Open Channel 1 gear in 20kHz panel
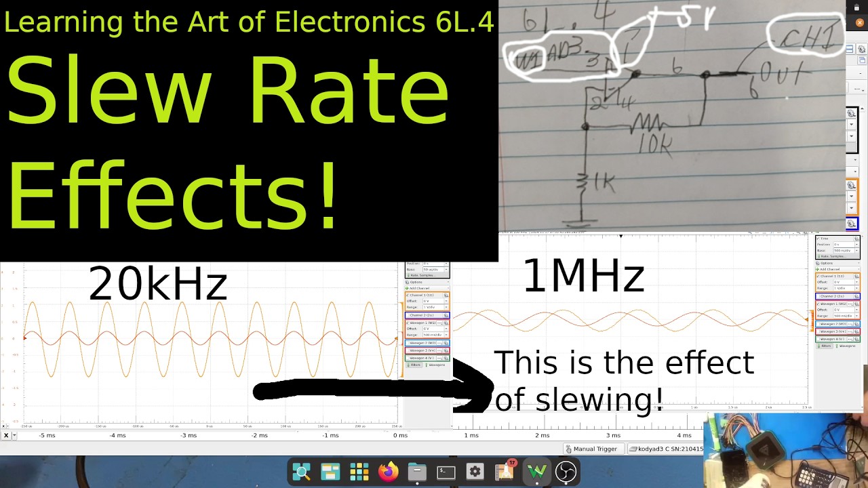The image size is (868, 488). point(446,295)
